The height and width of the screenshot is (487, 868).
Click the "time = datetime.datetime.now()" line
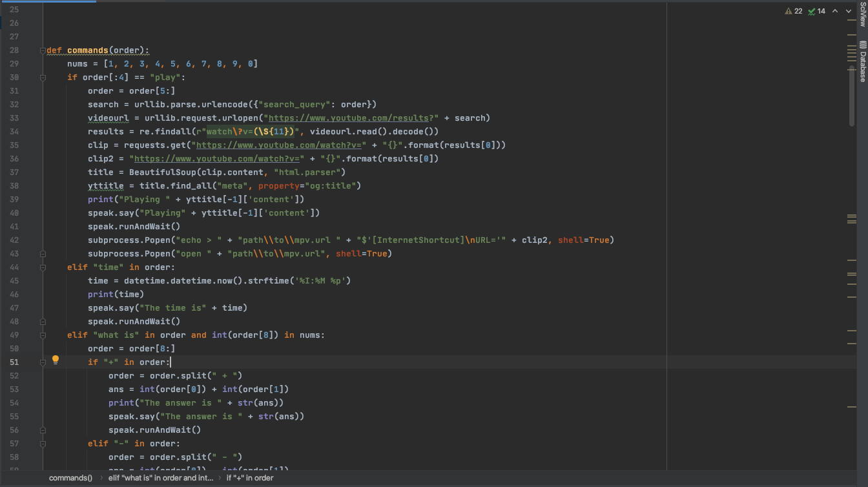pyautogui.click(x=220, y=281)
